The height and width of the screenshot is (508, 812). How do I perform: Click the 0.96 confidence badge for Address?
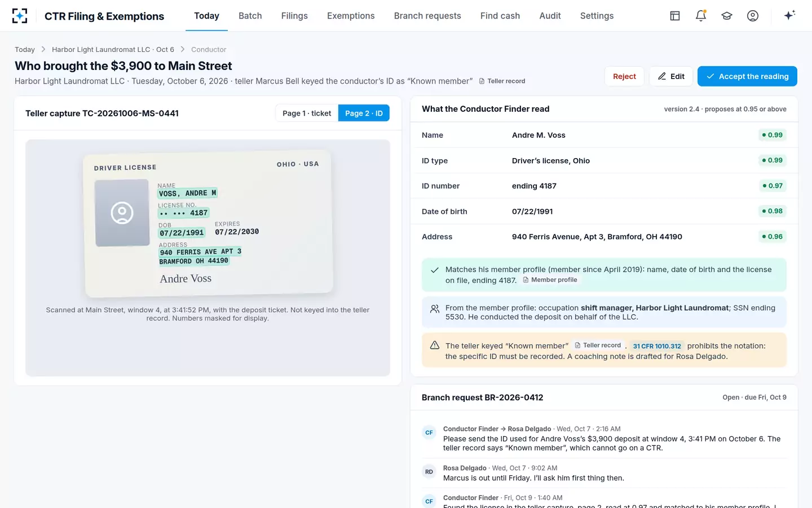[x=773, y=237]
